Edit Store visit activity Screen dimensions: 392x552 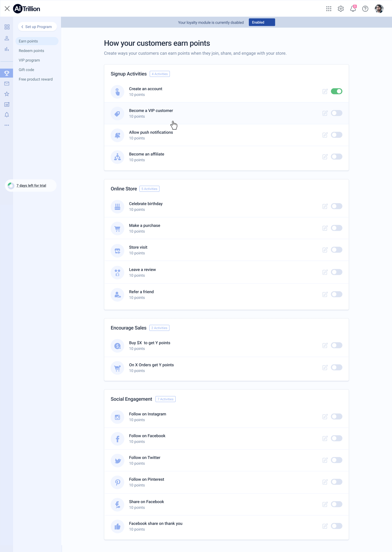click(x=325, y=250)
